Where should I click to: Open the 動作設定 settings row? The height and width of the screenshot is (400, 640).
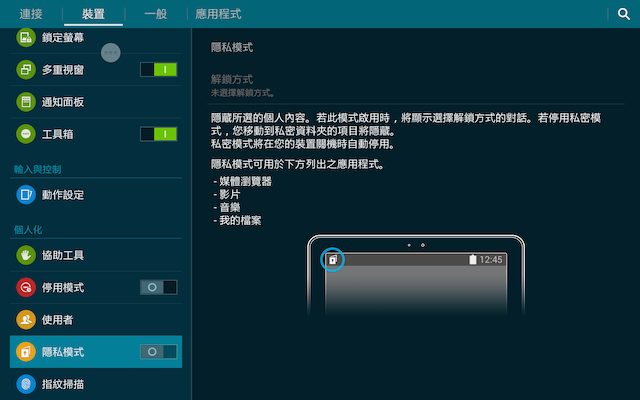pyautogui.click(x=96, y=195)
